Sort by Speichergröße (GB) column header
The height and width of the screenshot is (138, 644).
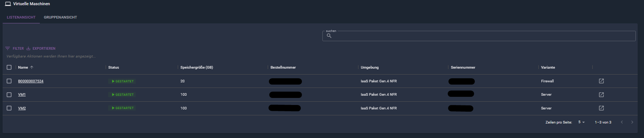[x=197, y=67]
